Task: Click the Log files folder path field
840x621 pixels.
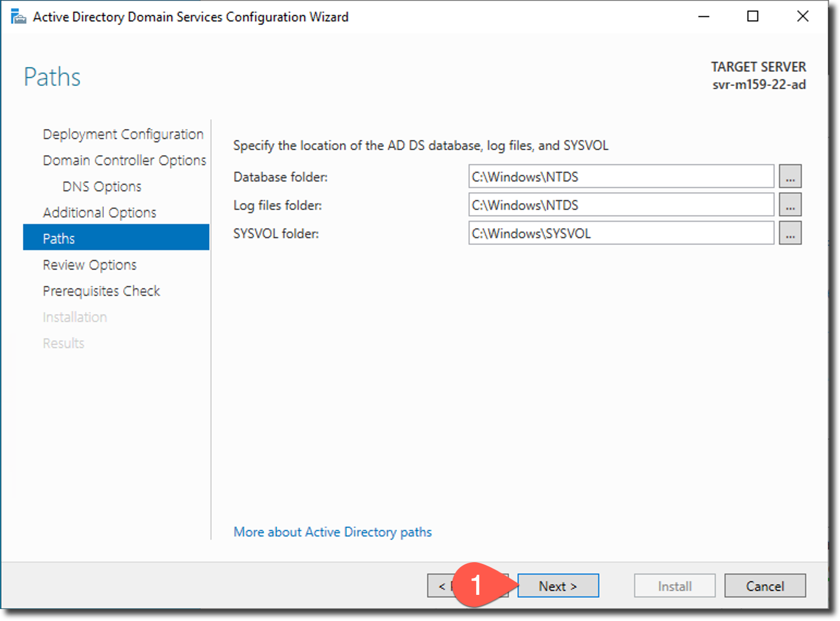Action: pyautogui.click(x=621, y=205)
